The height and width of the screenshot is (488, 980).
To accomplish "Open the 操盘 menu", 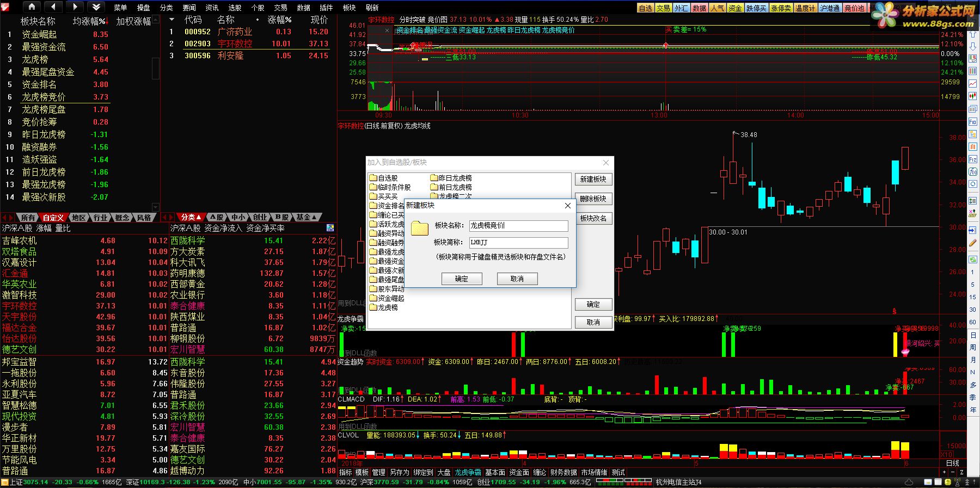I will [144, 8].
